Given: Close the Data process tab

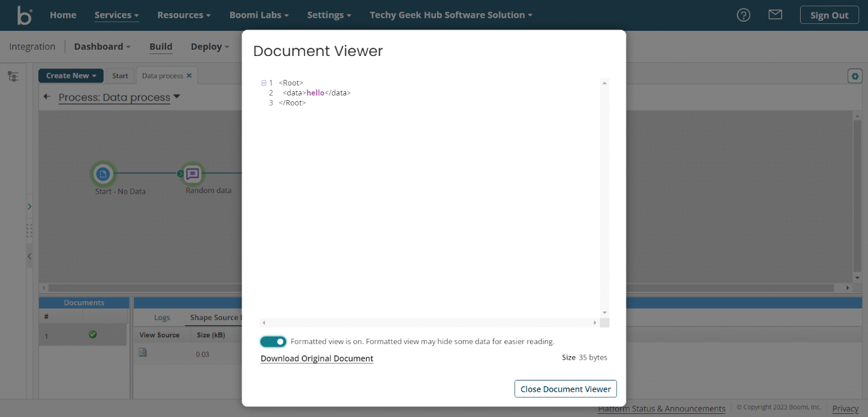Looking at the screenshot, I should (x=189, y=75).
